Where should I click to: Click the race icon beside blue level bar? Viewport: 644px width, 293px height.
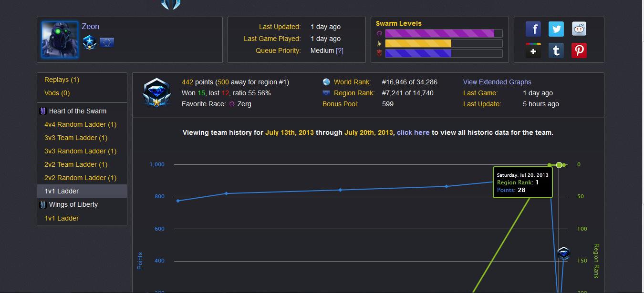[379, 53]
